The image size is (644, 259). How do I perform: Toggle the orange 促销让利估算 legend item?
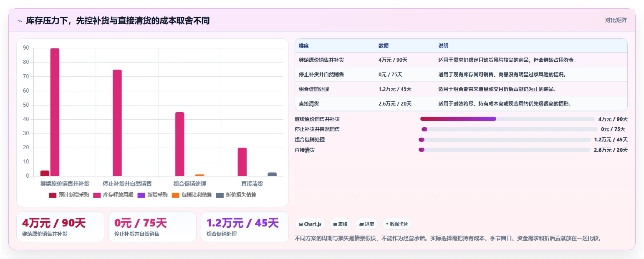[192, 195]
